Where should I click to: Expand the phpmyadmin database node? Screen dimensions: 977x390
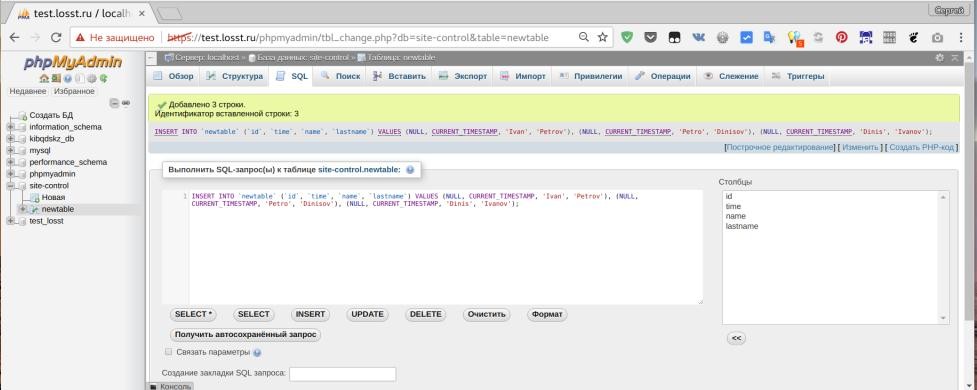pyautogui.click(x=11, y=174)
